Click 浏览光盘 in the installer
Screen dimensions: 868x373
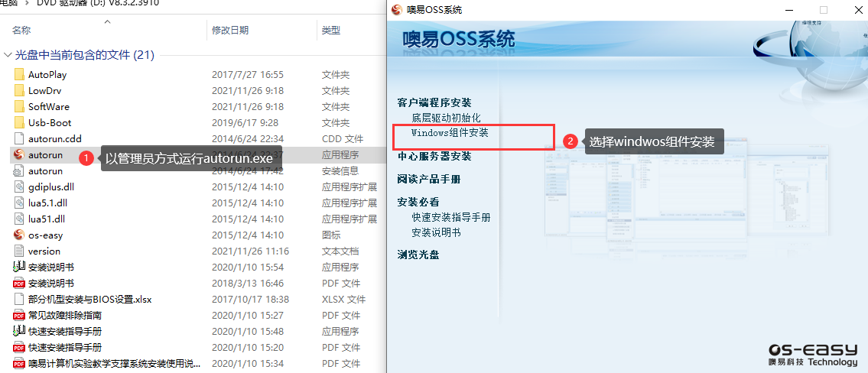click(x=418, y=255)
